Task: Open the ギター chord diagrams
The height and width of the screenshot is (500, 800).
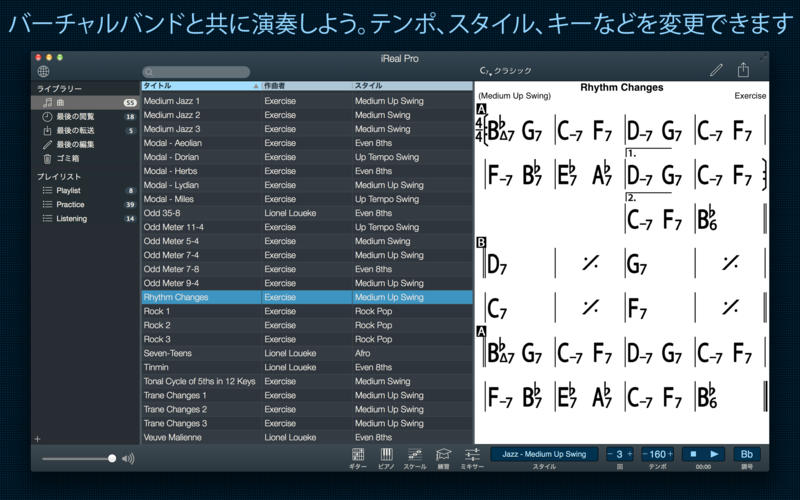Action: click(x=358, y=458)
